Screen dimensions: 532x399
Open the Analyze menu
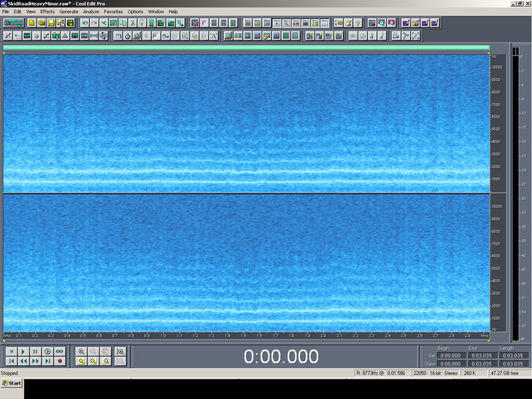91,11
